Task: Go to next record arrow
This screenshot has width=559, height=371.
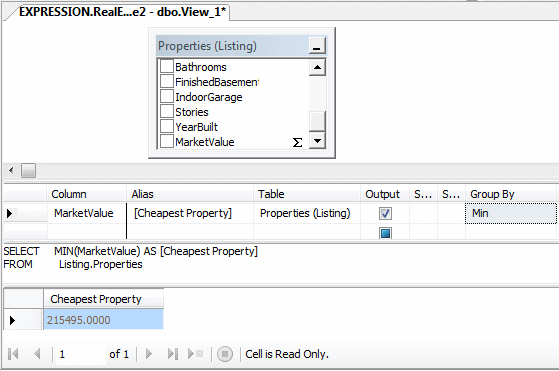Action: (149, 354)
